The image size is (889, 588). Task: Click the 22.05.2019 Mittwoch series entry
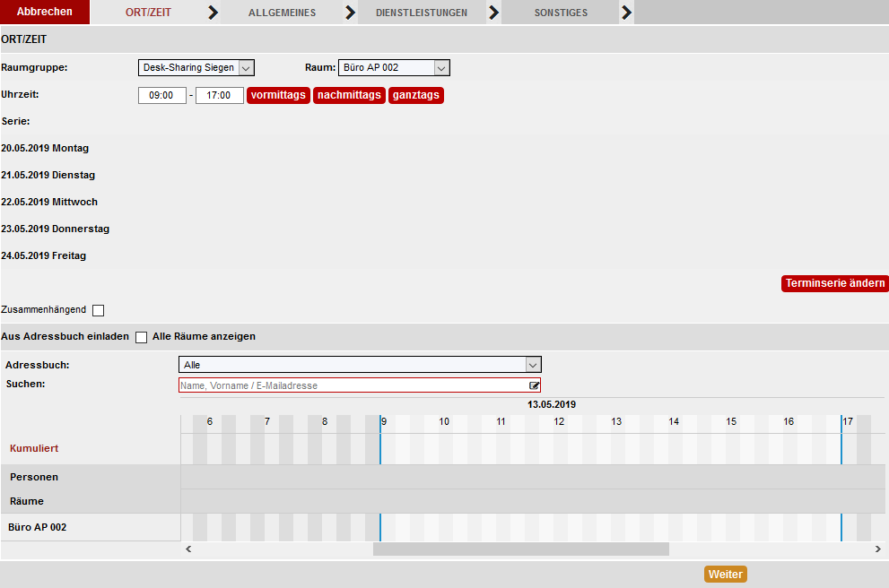pyautogui.click(x=49, y=203)
